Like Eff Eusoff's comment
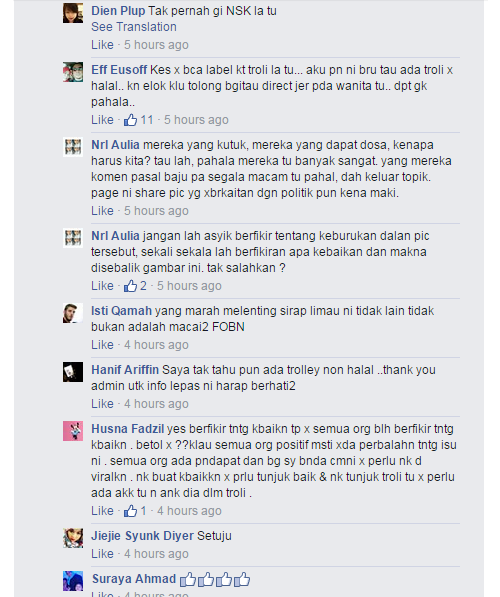This screenshot has height=597, width=500. coord(102,120)
